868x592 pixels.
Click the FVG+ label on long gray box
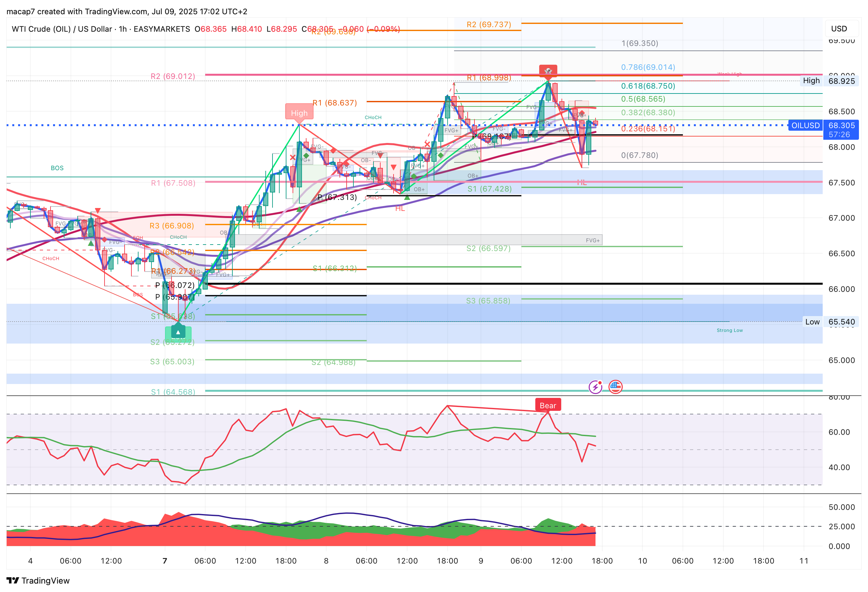point(592,240)
